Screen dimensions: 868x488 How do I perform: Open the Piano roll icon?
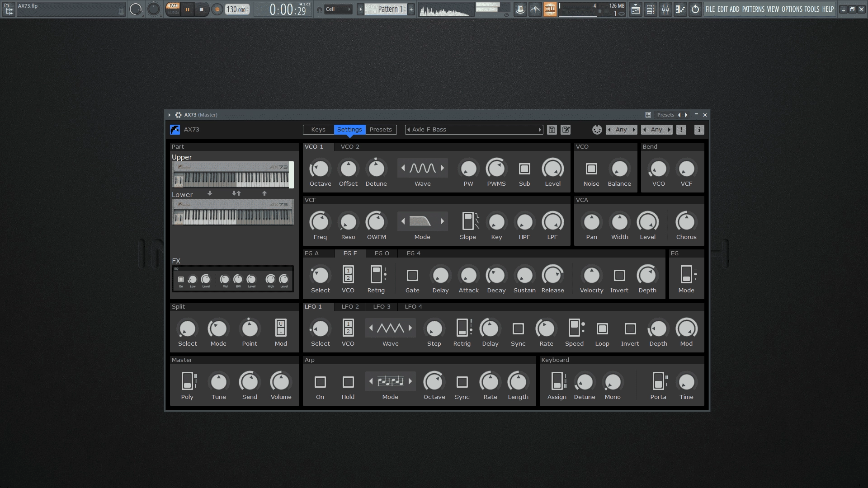(680, 9)
